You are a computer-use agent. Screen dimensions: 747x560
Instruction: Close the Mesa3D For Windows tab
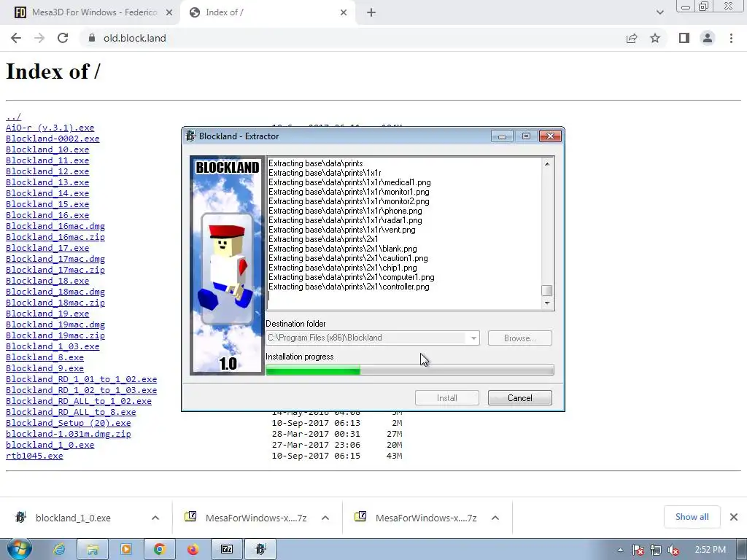(169, 13)
